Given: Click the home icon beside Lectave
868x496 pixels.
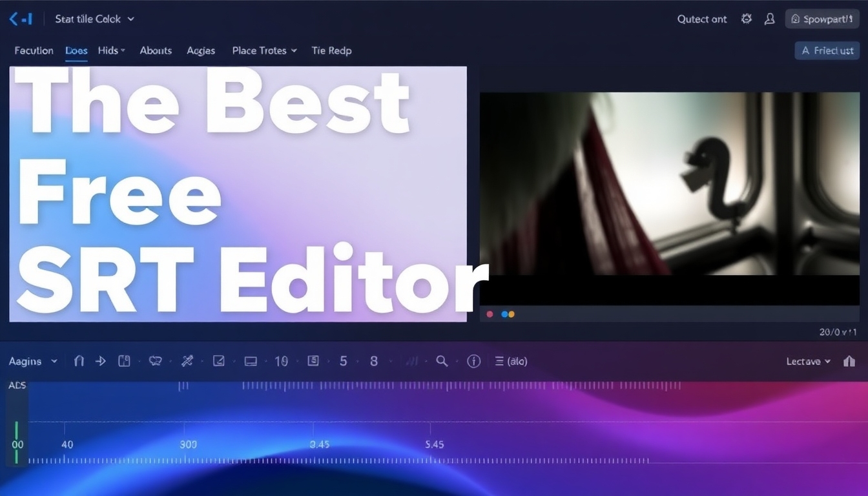Looking at the screenshot, I should 849,362.
